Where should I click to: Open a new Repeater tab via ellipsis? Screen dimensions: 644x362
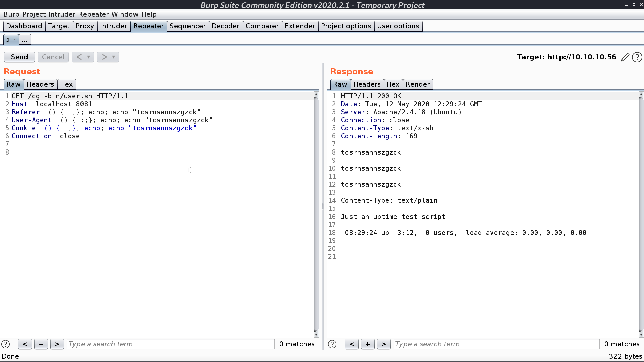coord(24,39)
